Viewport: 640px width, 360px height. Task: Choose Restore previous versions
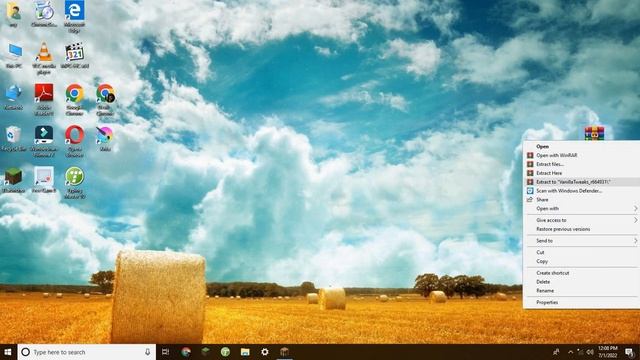coord(582,229)
